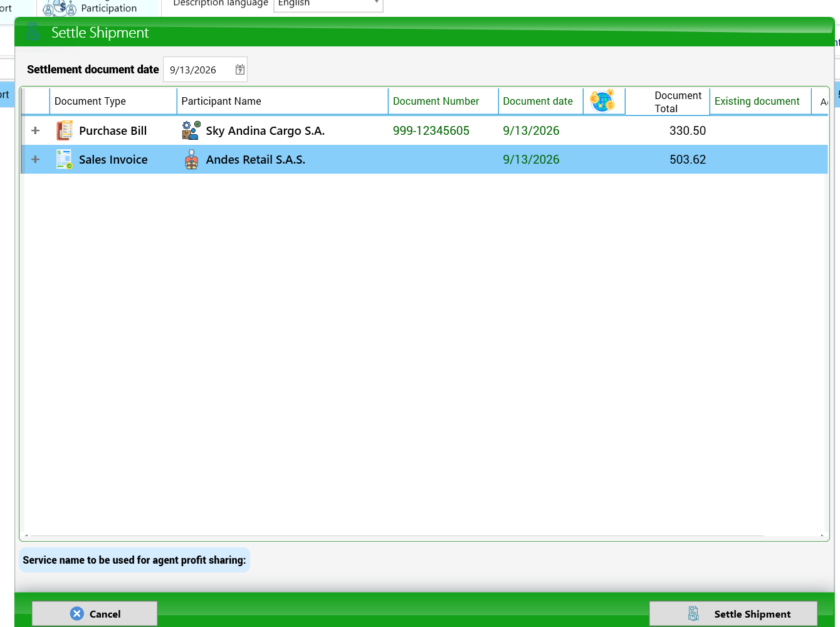
Task: Click the Purchase Bill date 9/13/2026
Action: click(531, 130)
